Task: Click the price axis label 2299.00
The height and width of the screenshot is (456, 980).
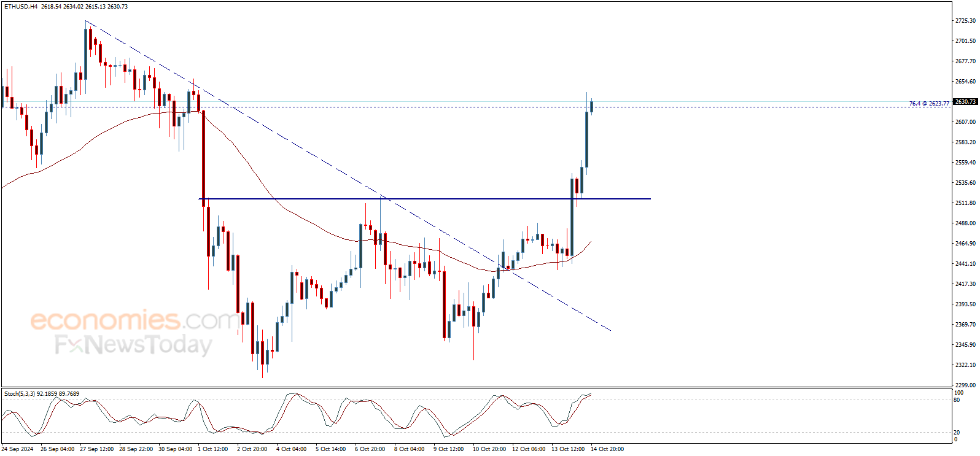Action: click(965, 385)
